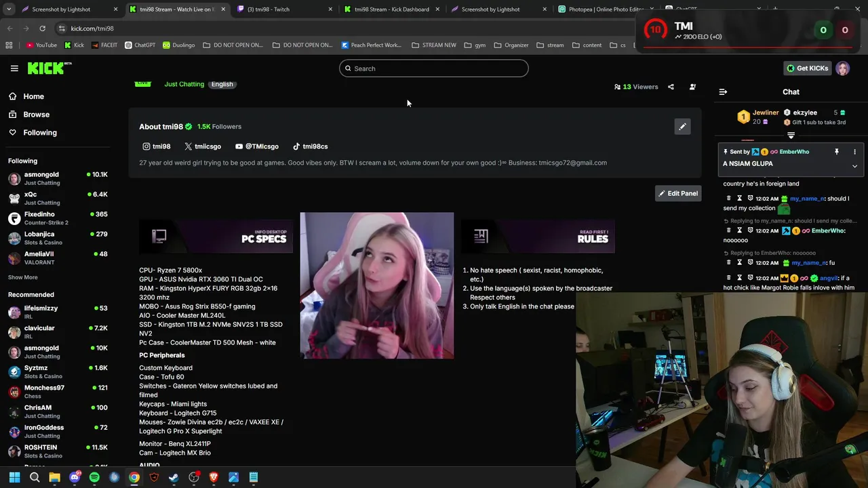Open the STREAM NEW bookmark folder
The width and height of the screenshot is (868, 488).
pyautogui.click(x=433, y=45)
